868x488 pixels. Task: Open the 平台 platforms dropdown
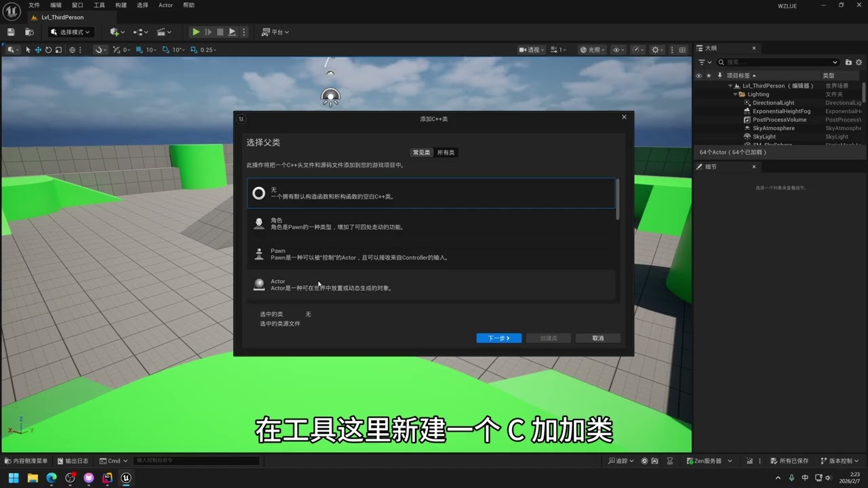275,32
